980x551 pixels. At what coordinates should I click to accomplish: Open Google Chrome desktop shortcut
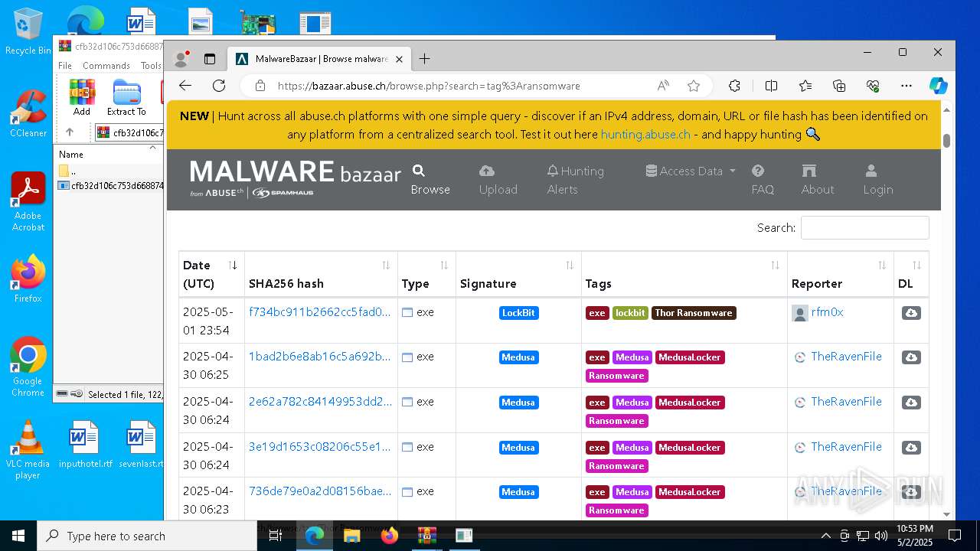click(28, 367)
